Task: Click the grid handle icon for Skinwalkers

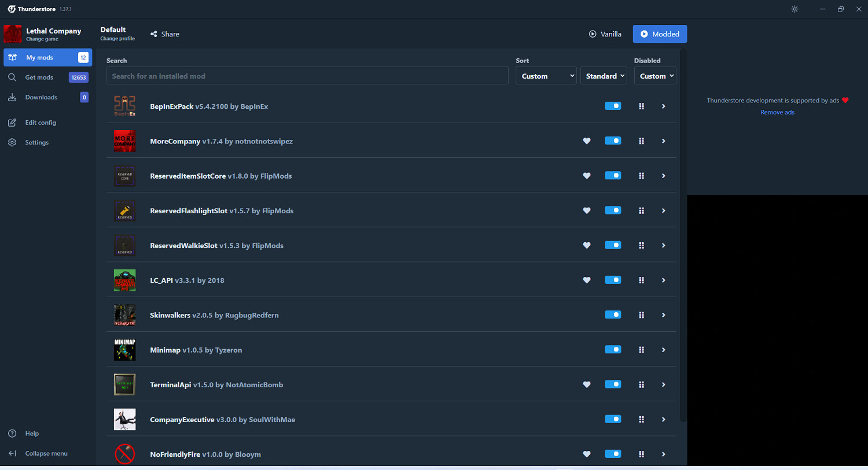Action: point(641,315)
